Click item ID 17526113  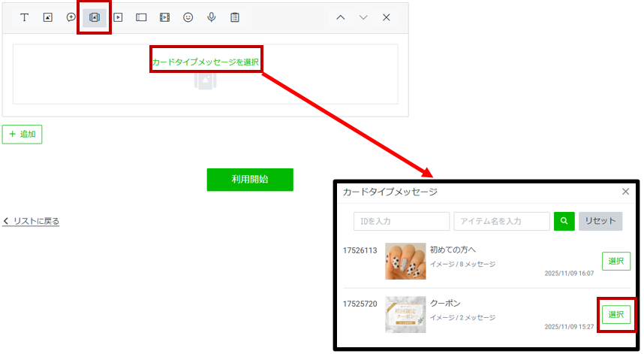tap(360, 250)
